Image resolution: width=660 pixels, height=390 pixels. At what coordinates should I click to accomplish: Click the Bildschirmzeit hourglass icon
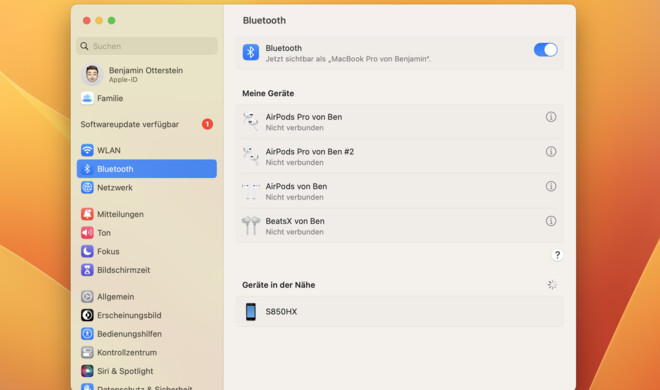pos(87,270)
